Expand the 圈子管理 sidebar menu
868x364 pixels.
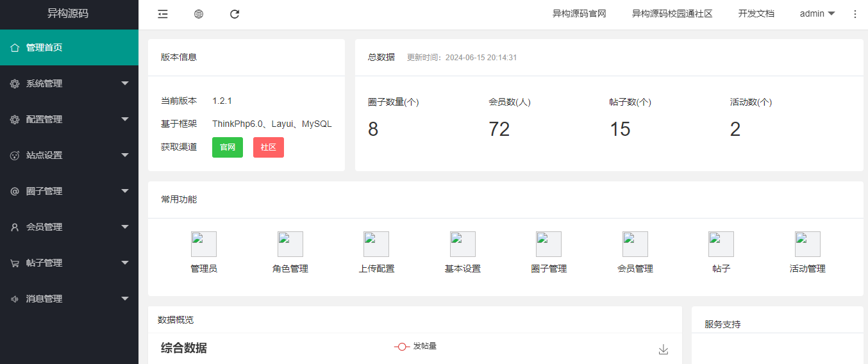click(x=69, y=191)
